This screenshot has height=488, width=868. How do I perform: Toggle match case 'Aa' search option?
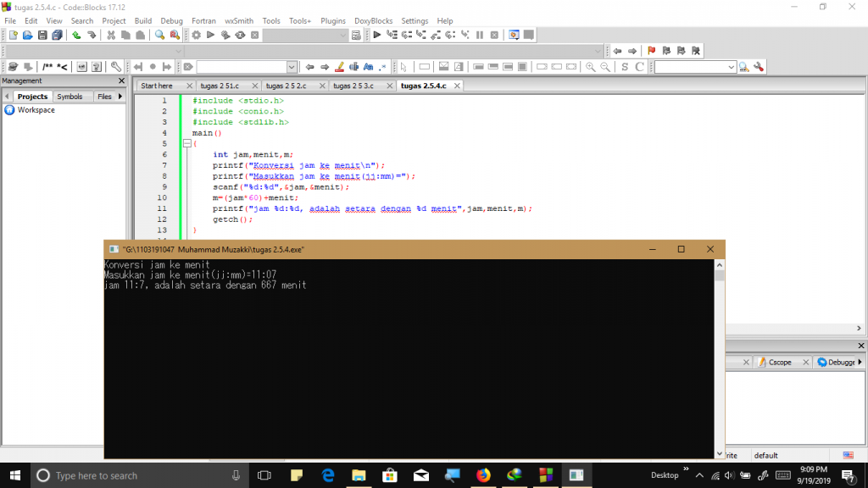368,67
